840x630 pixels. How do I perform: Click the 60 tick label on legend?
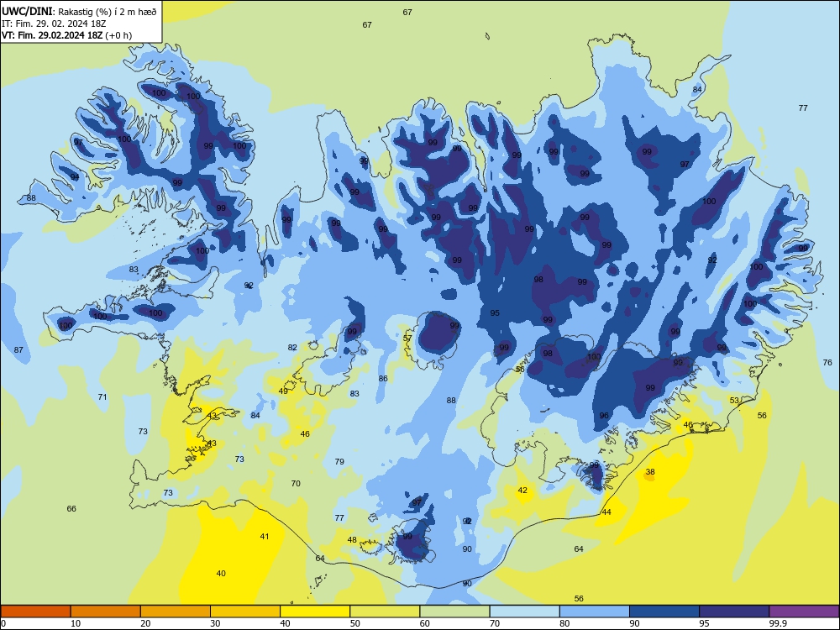[x=425, y=623]
